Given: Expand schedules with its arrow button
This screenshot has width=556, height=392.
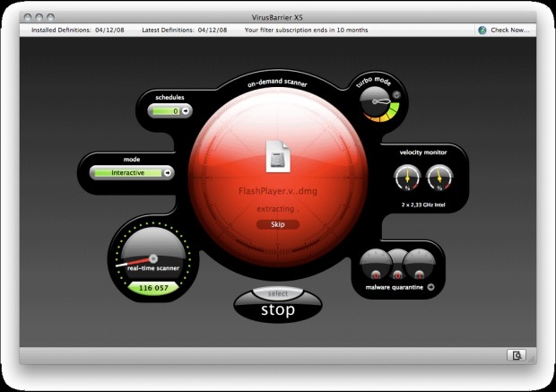Looking at the screenshot, I should coord(186,111).
